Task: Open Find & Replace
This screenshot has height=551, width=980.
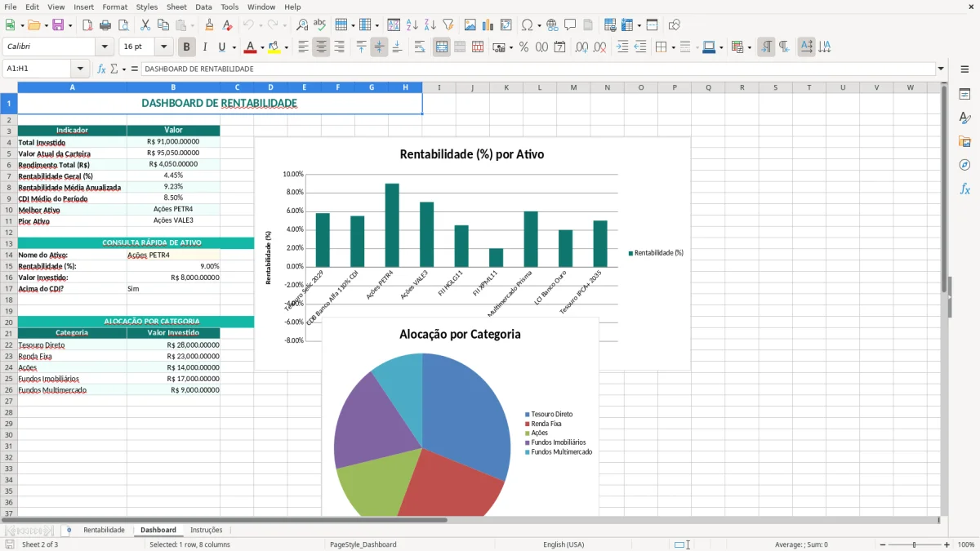Action: [x=302, y=25]
